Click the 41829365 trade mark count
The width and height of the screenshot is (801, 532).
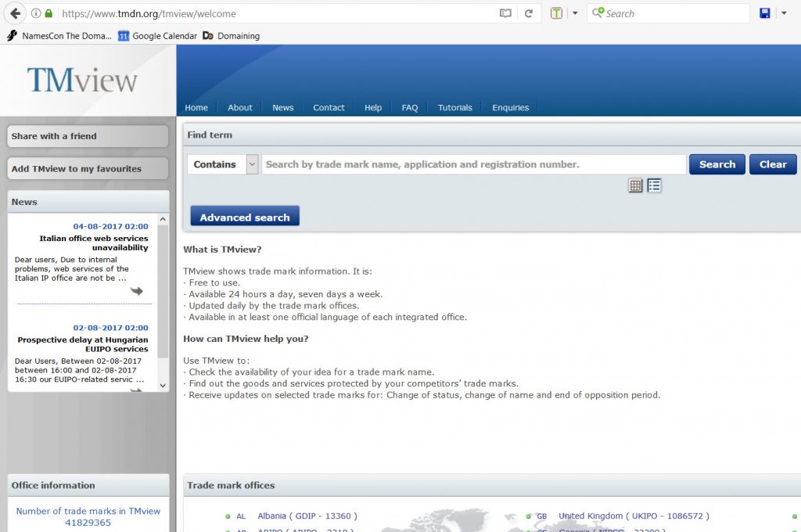[88, 523]
